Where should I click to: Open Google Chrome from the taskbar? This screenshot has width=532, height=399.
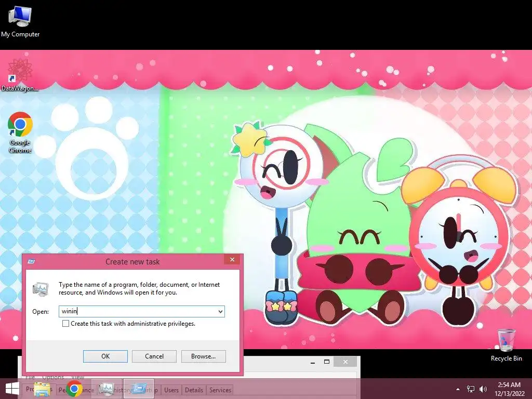[x=74, y=389]
